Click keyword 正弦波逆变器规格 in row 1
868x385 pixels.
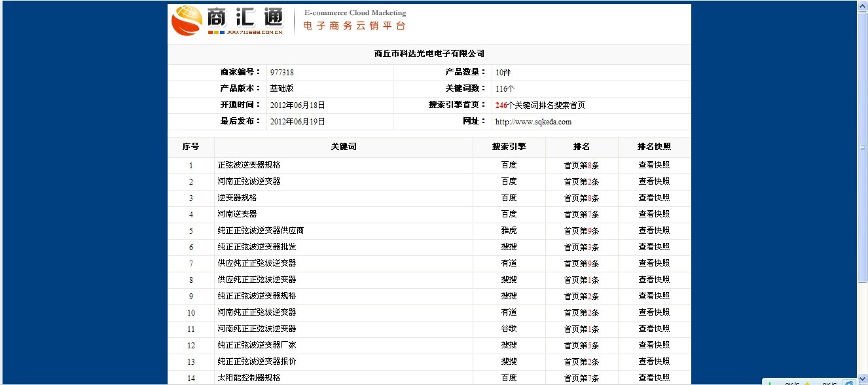249,165
